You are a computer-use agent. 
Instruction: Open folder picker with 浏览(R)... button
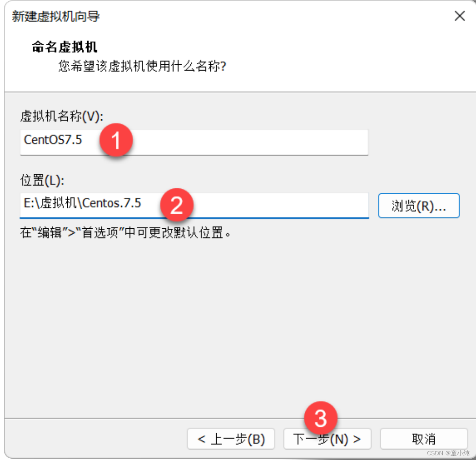tap(419, 206)
